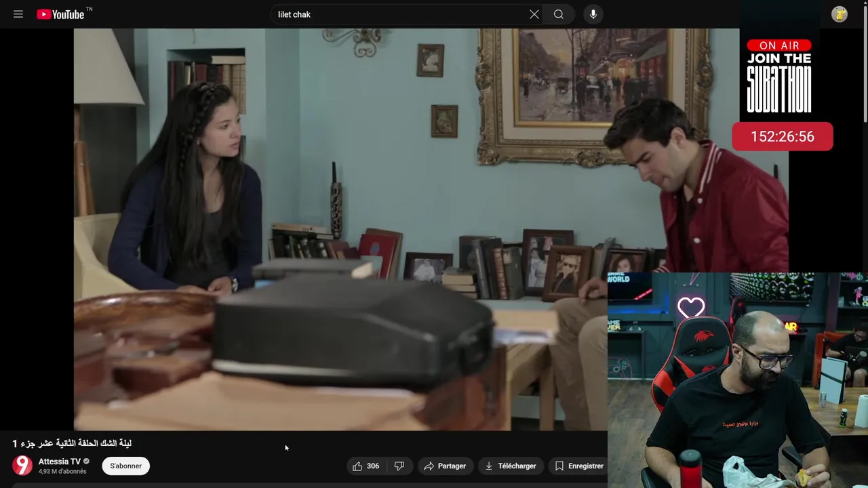Clear the search text with X icon
The width and height of the screenshot is (868, 488).
pyautogui.click(x=534, y=14)
